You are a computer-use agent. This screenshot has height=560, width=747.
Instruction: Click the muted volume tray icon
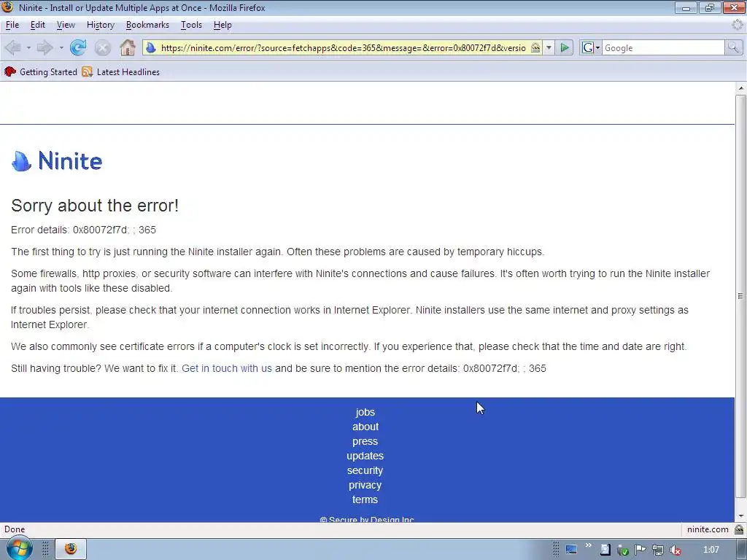click(x=676, y=550)
